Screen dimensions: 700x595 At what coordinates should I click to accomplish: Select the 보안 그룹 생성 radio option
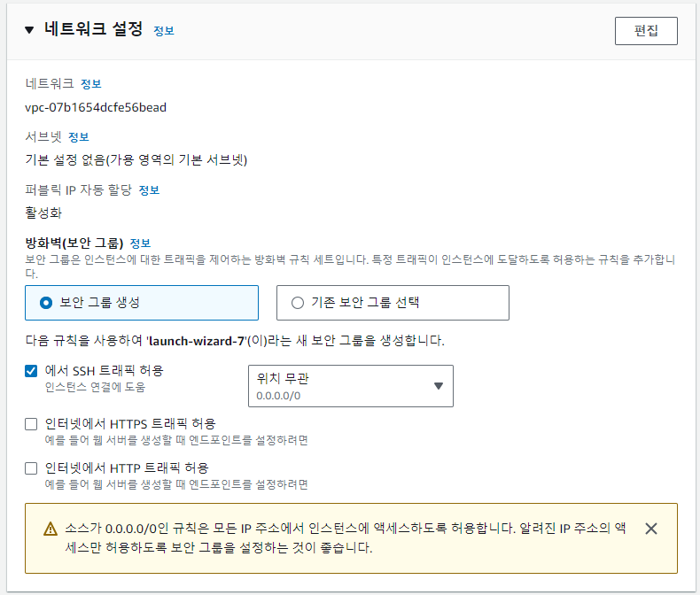pos(142,303)
